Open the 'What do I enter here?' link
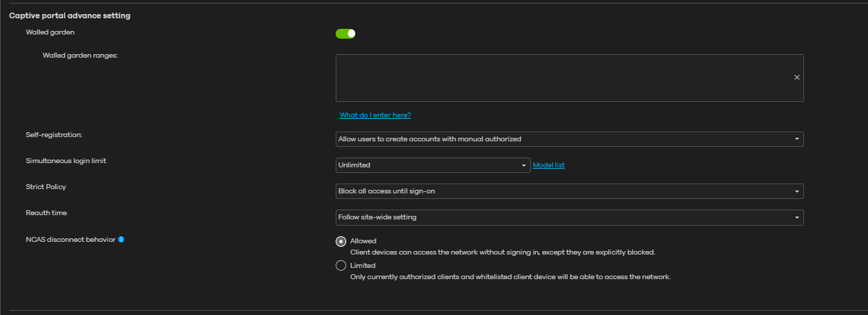The image size is (868, 315). (375, 115)
